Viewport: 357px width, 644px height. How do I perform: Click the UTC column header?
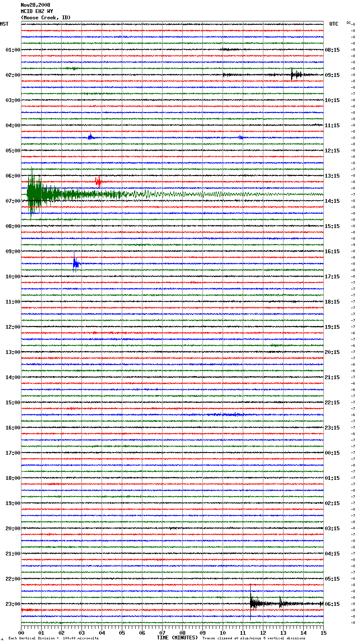point(334,24)
